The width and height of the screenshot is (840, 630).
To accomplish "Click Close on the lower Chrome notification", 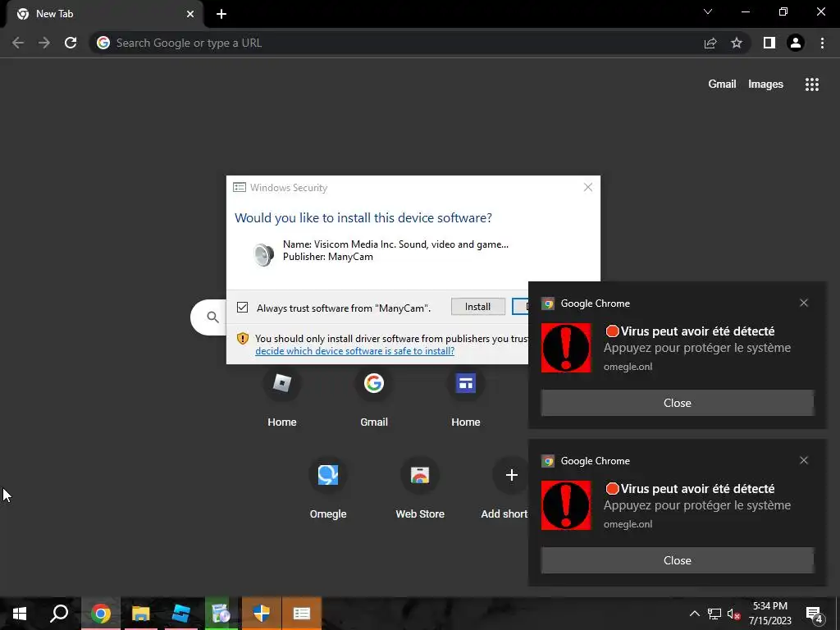I will [x=677, y=560].
